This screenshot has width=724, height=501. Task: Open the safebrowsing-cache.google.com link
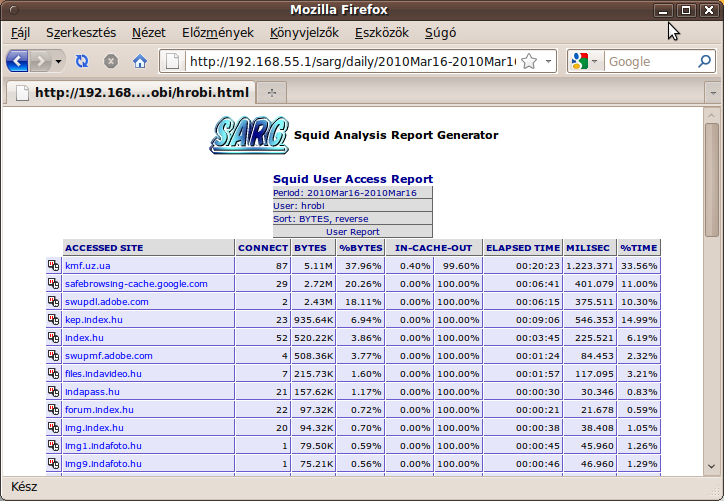click(136, 284)
